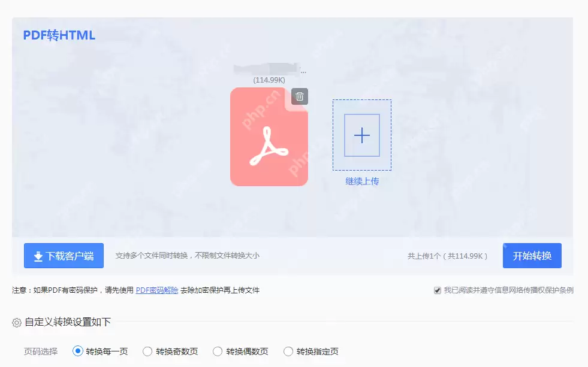Click the gear icon beside 自定义转换设置如下
This screenshot has width=588, height=367.
tap(18, 321)
